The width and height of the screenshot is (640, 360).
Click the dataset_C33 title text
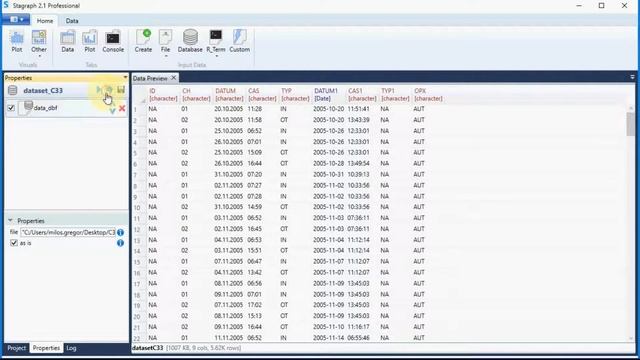point(43,90)
